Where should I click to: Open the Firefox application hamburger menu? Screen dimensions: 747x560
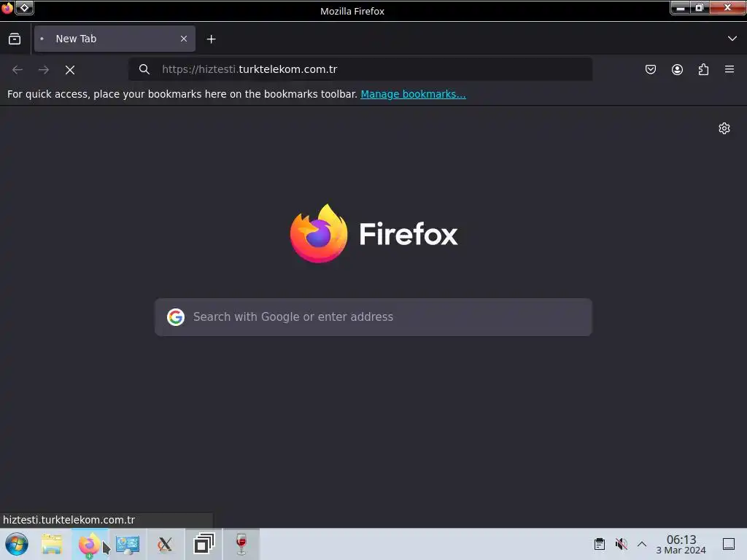[x=729, y=69]
